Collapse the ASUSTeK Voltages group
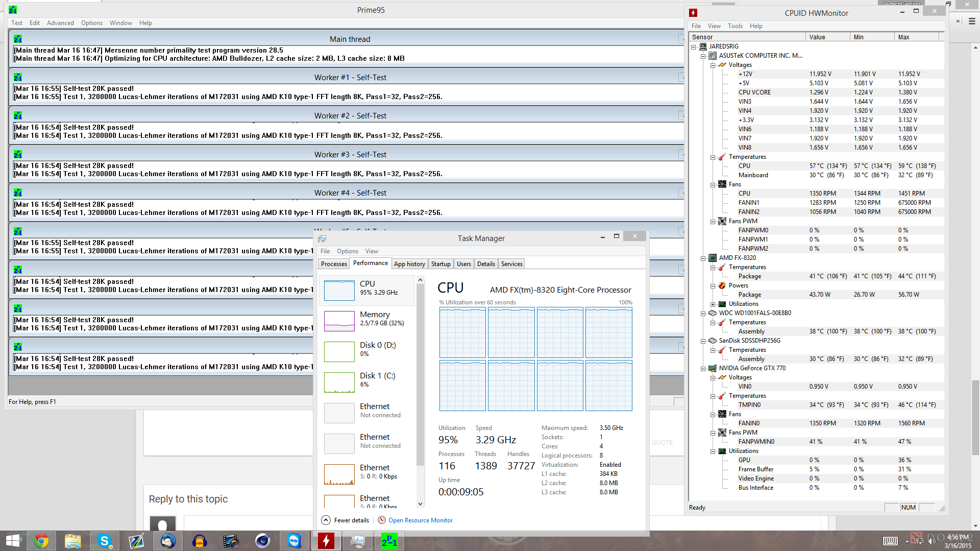This screenshot has width=980, height=551. click(x=713, y=65)
